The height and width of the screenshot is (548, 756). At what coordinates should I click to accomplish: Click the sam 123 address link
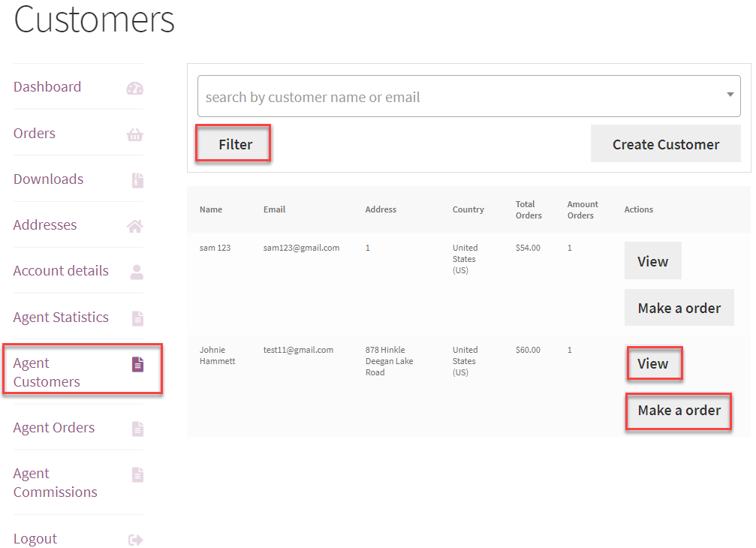(x=368, y=248)
